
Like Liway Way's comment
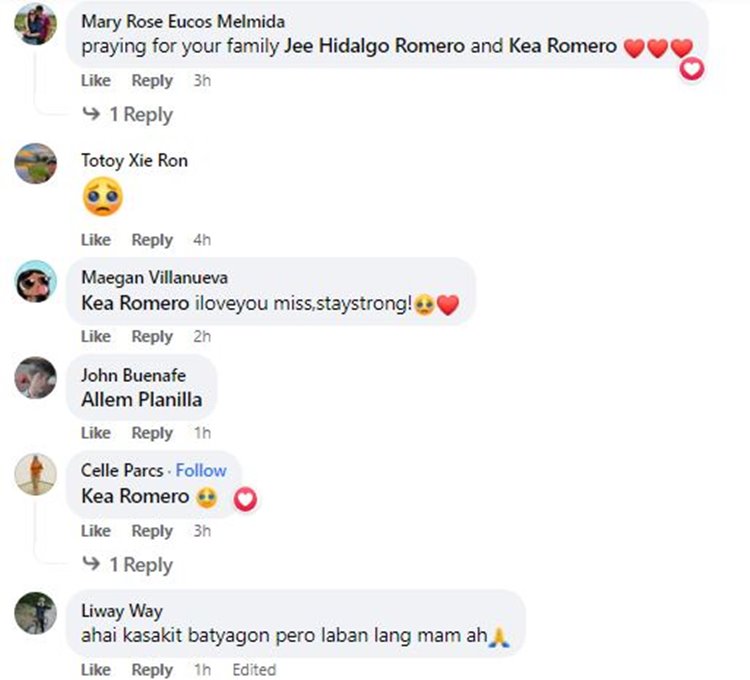[x=96, y=669]
